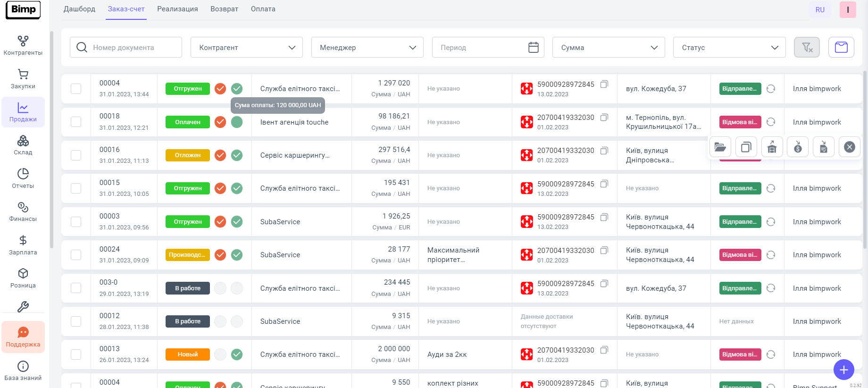Switch to the Реализация tab
868x388 pixels.
[177, 9]
